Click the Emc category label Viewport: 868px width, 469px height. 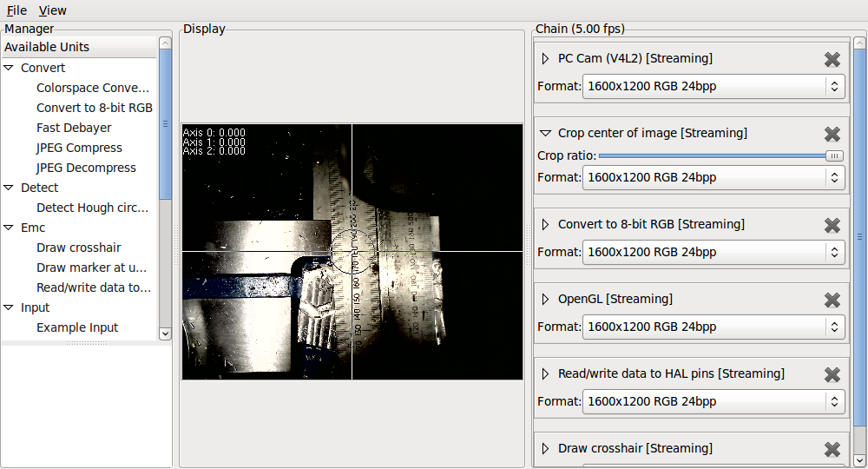[33, 228]
